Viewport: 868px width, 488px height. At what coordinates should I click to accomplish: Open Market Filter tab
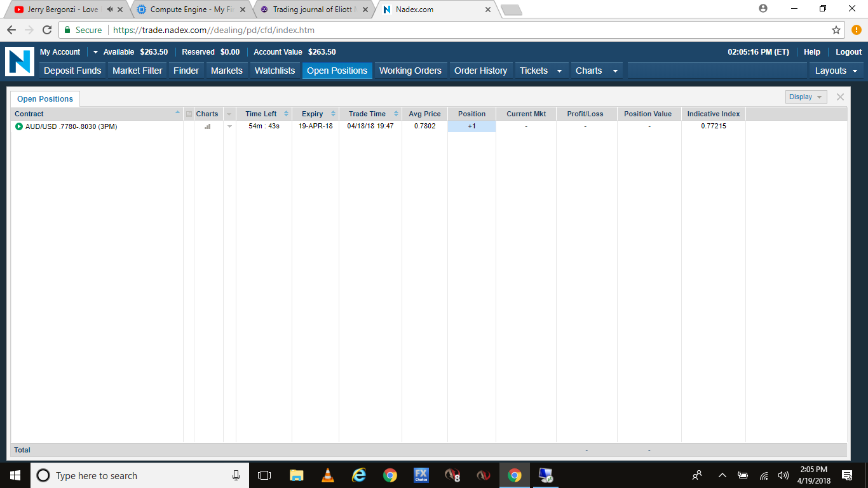[137, 71]
